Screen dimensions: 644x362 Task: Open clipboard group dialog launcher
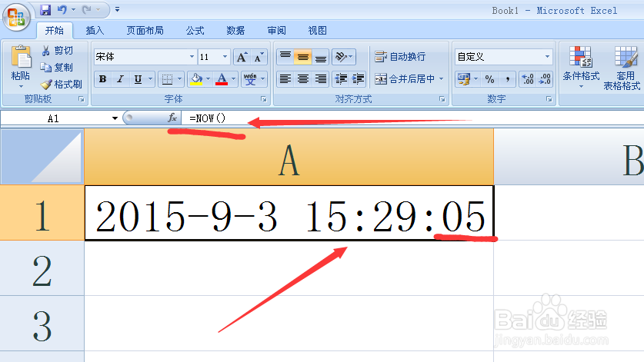82,99
